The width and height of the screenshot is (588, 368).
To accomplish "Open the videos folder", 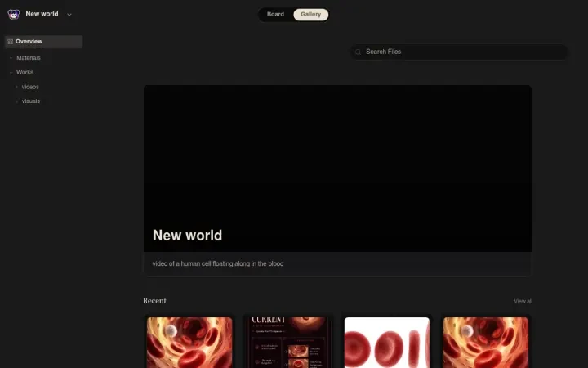I will (30, 87).
